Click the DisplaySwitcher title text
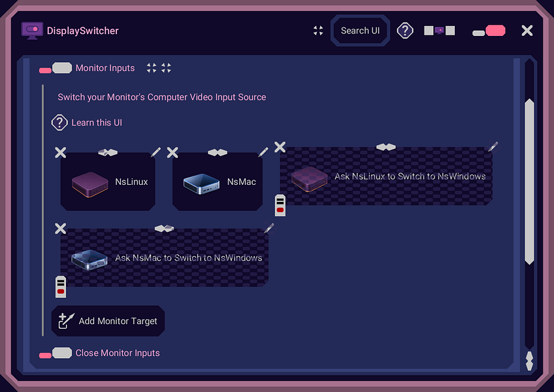 pos(83,31)
